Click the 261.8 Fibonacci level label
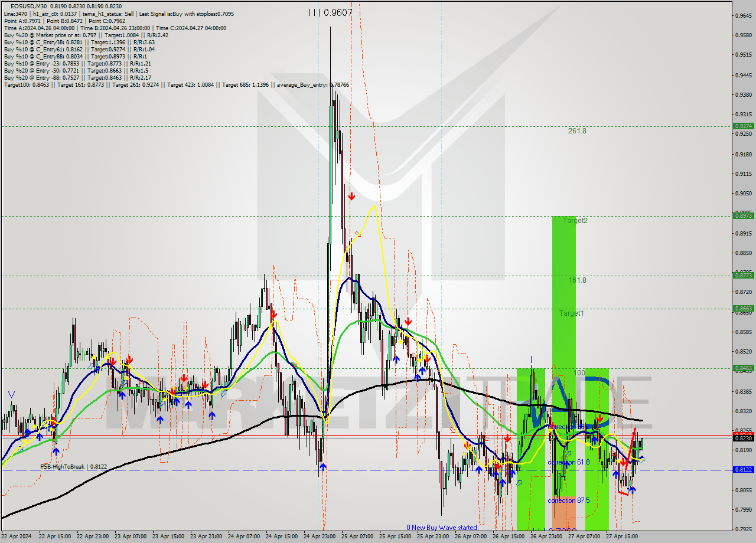 point(577,131)
